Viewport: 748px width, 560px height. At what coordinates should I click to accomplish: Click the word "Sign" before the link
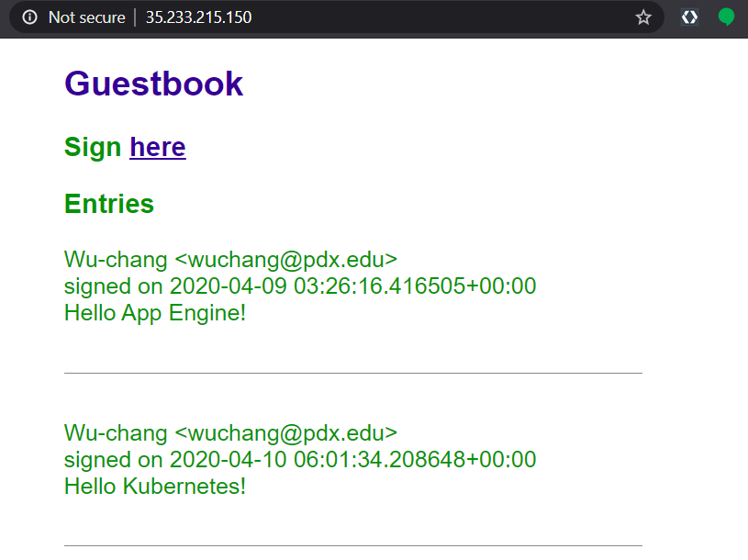click(93, 147)
